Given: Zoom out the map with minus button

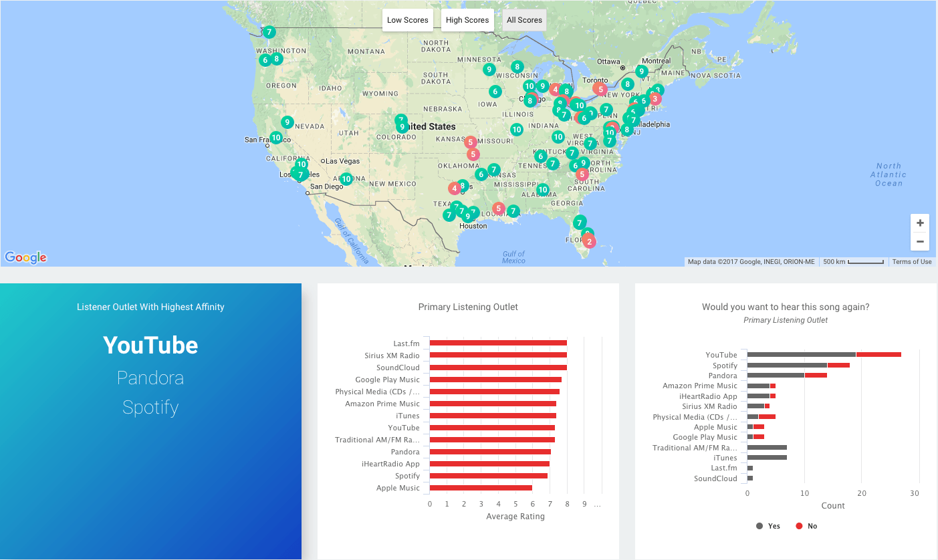Looking at the screenshot, I should (920, 241).
